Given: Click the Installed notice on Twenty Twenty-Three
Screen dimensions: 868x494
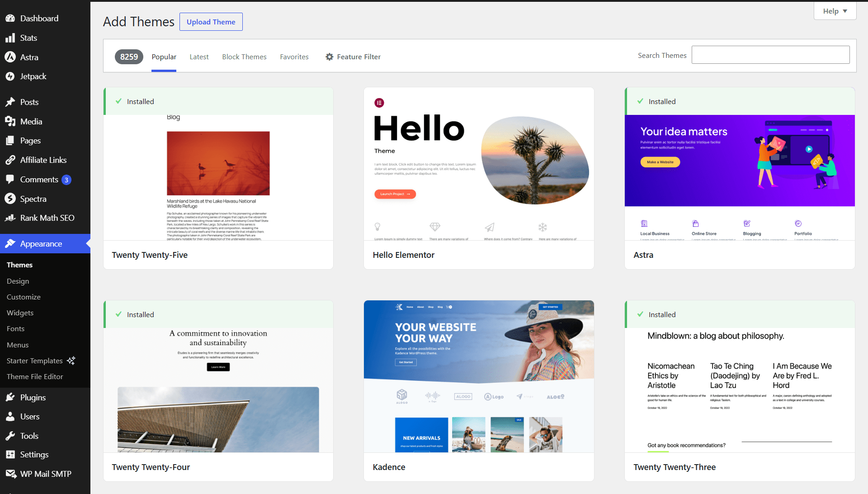Looking at the screenshot, I should (740, 314).
